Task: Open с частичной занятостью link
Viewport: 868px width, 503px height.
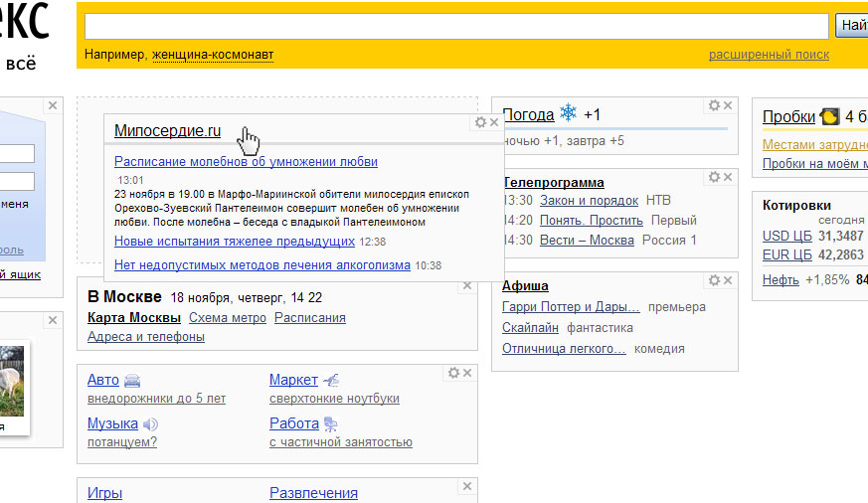Action: pos(341,442)
